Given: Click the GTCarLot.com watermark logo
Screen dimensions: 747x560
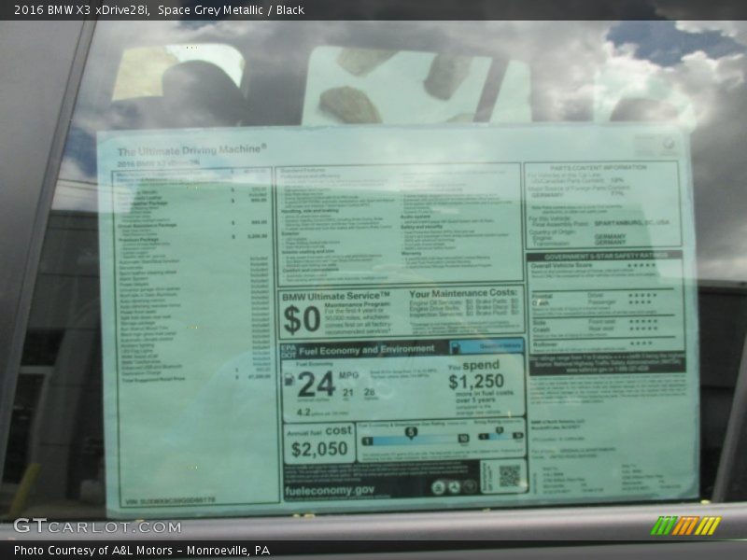Looking at the screenshot, I should point(97,526).
